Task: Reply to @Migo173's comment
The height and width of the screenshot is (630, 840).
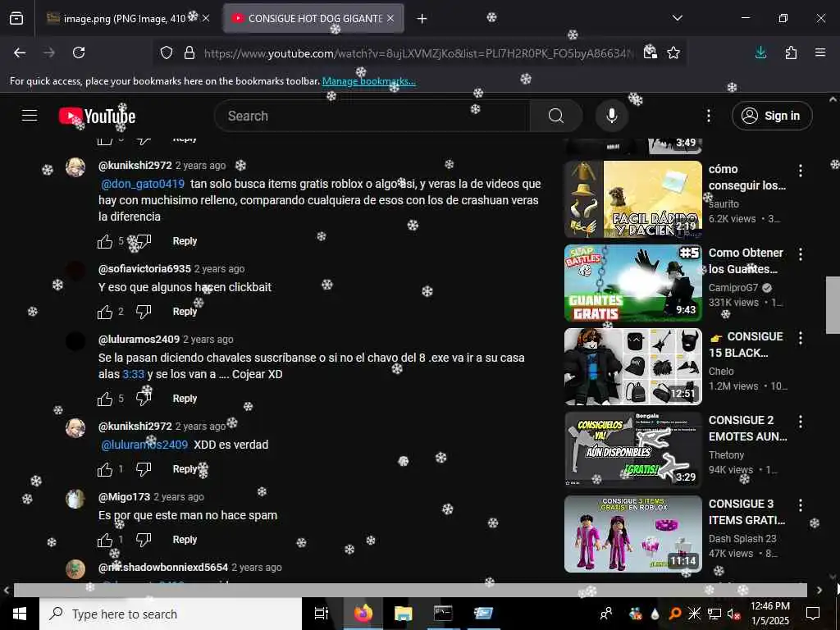Action: click(185, 540)
